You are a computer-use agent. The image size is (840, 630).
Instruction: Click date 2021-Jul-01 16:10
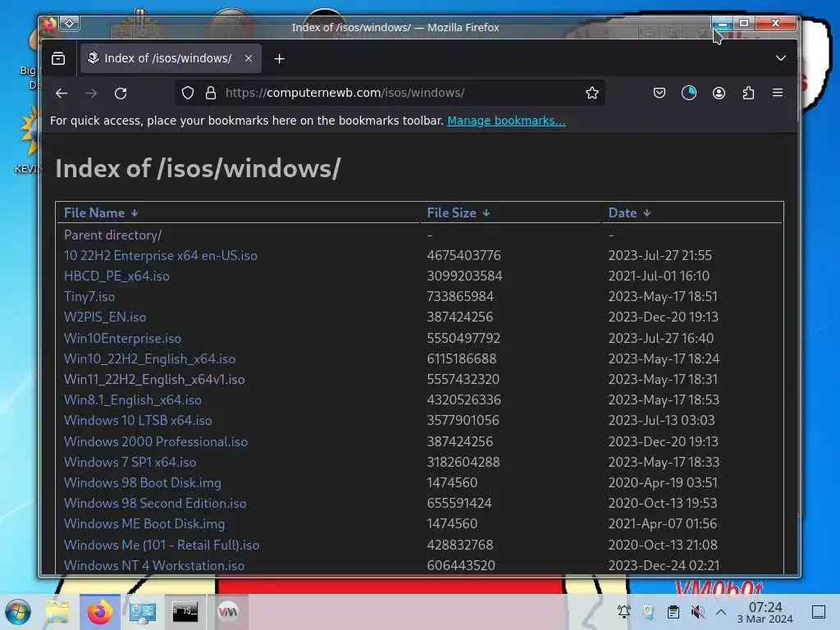[659, 276]
